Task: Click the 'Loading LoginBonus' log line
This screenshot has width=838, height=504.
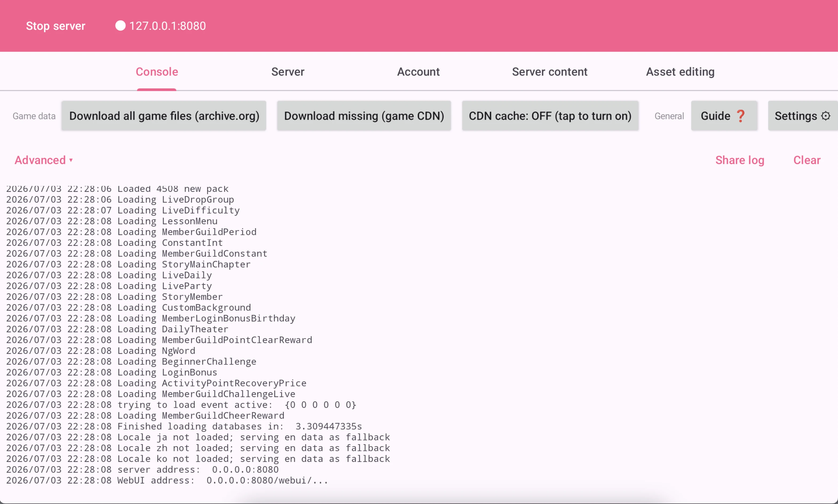Action: coord(112,372)
